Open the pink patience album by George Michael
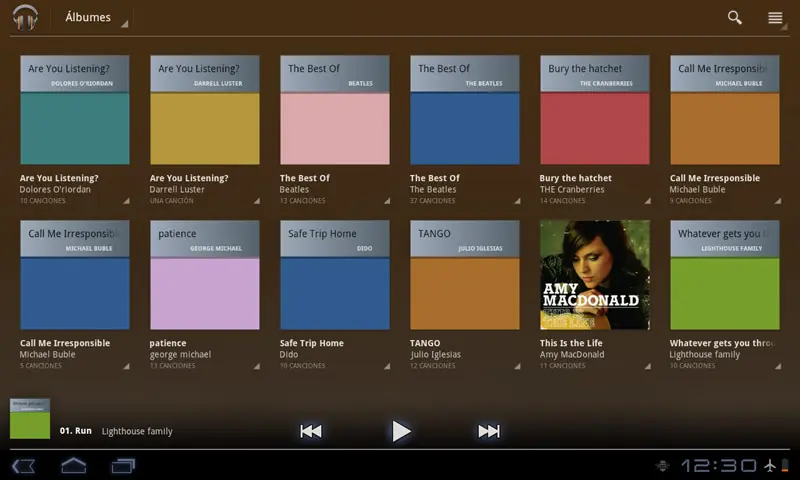The image size is (800, 480). (205, 275)
